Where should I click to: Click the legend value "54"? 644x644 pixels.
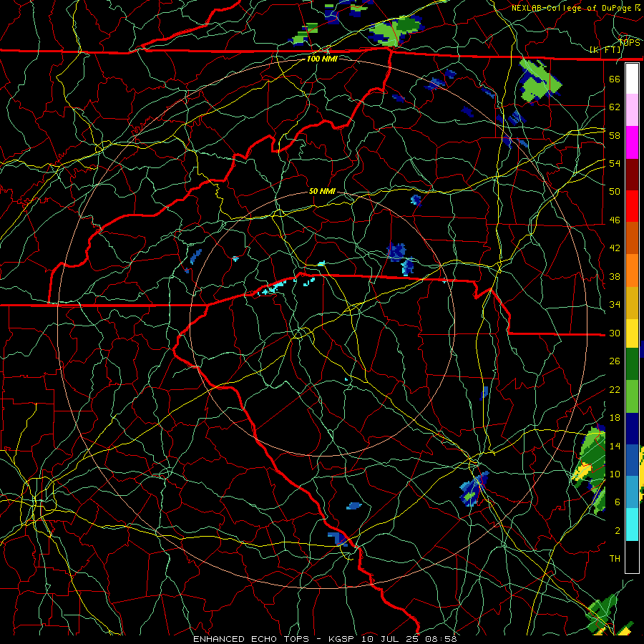point(615,163)
